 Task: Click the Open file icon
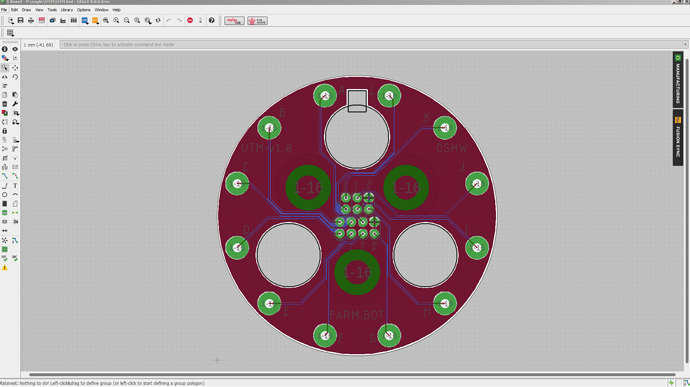click(x=10, y=20)
